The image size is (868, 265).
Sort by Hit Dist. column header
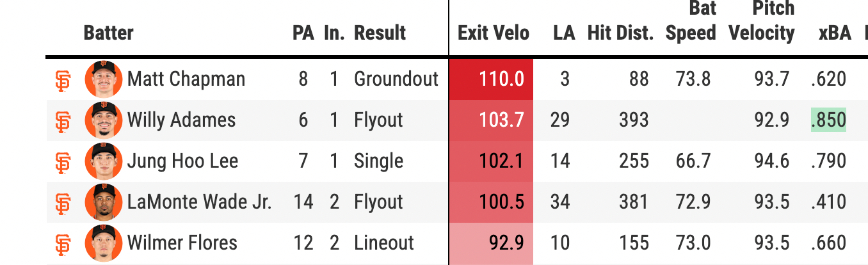(620, 33)
